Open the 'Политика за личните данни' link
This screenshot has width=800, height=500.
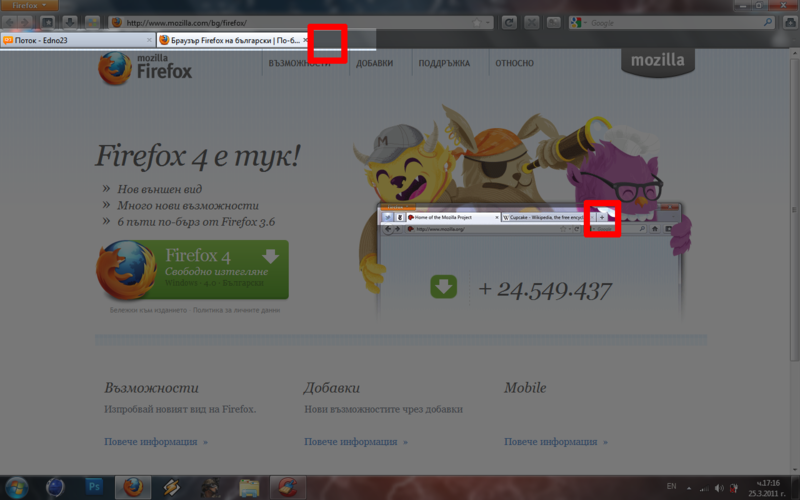click(x=236, y=310)
